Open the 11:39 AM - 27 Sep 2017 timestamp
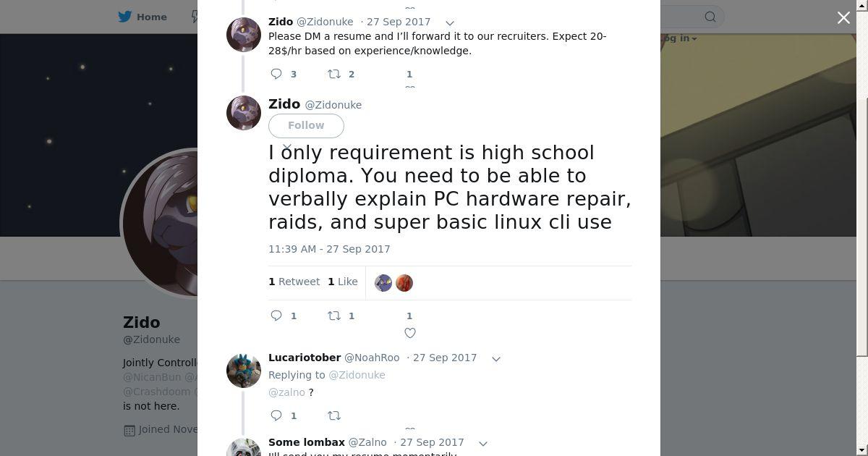This screenshot has height=456, width=868. coord(329,249)
